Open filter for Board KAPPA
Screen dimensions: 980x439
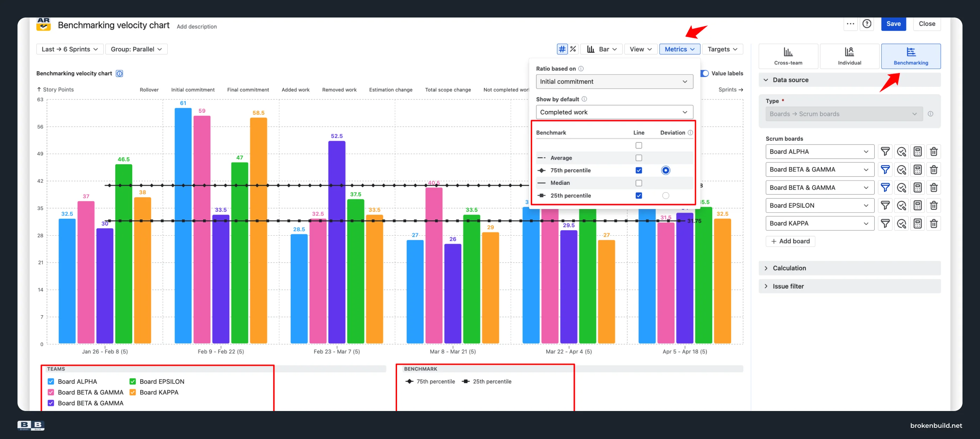[885, 223]
